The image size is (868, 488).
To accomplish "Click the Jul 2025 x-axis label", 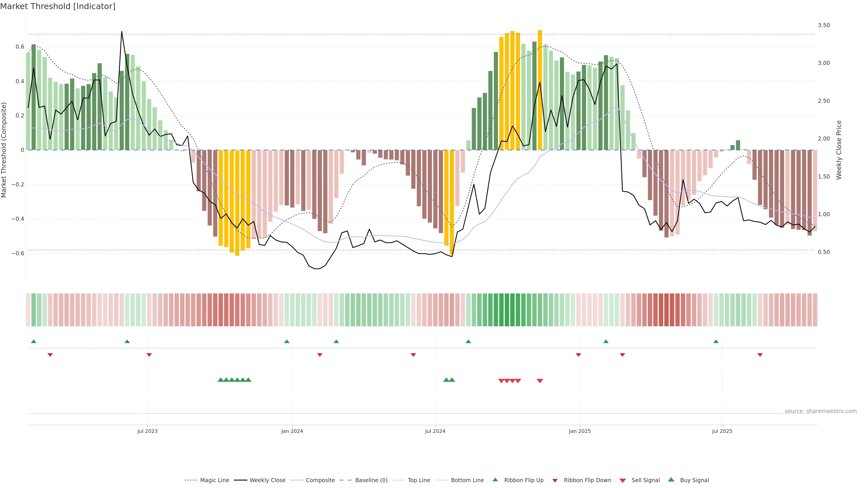I will coord(722,431).
